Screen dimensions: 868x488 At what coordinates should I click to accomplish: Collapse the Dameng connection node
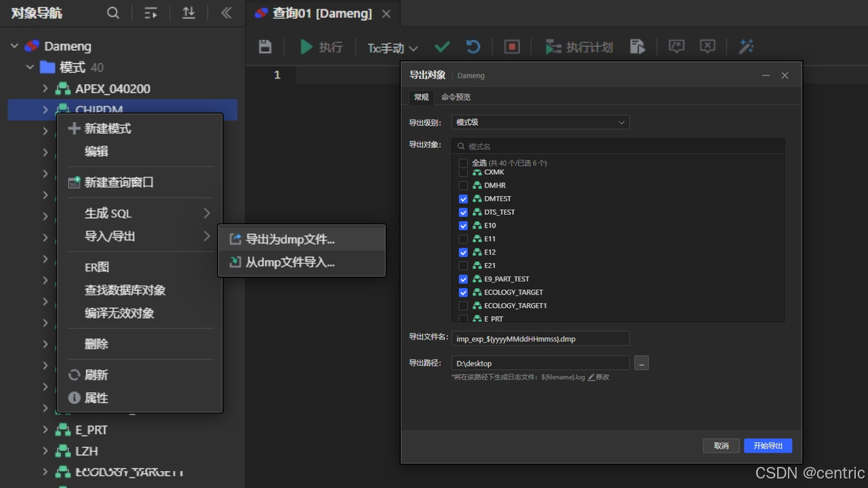coord(14,46)
